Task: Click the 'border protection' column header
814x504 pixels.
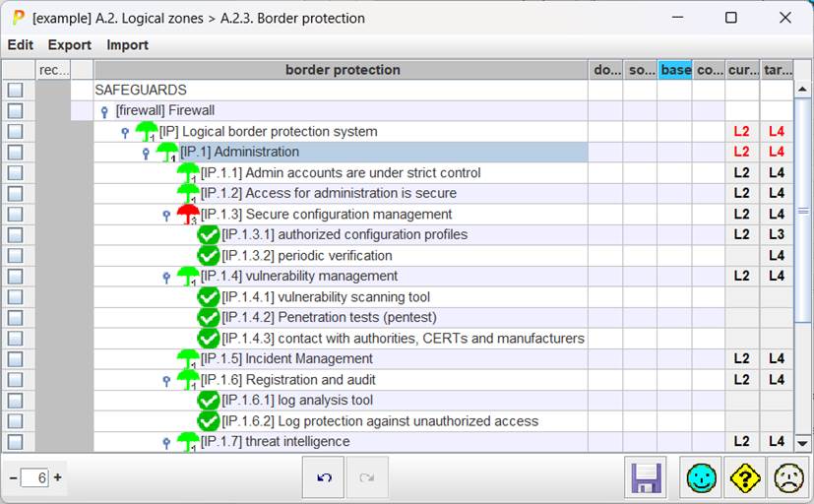Action: [342, 70]
